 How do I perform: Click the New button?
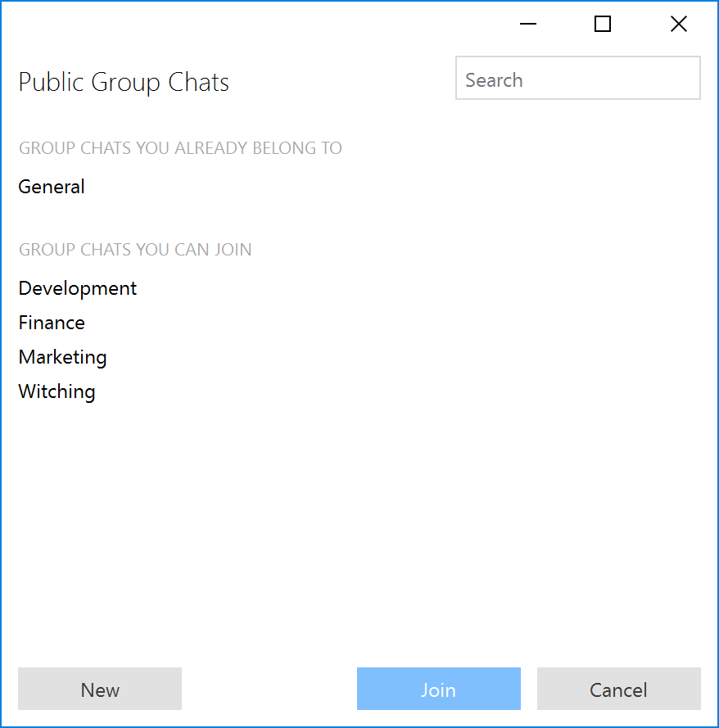100,689
